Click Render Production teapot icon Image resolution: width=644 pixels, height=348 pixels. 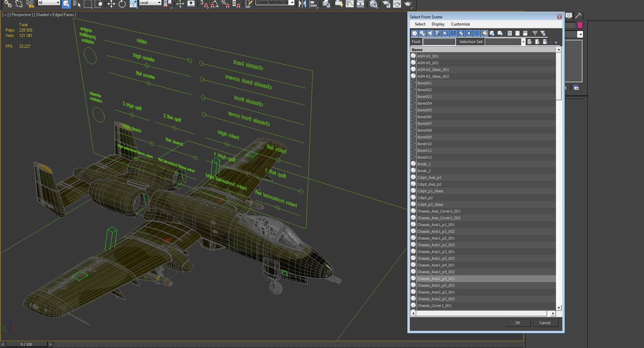click(408, 4)
